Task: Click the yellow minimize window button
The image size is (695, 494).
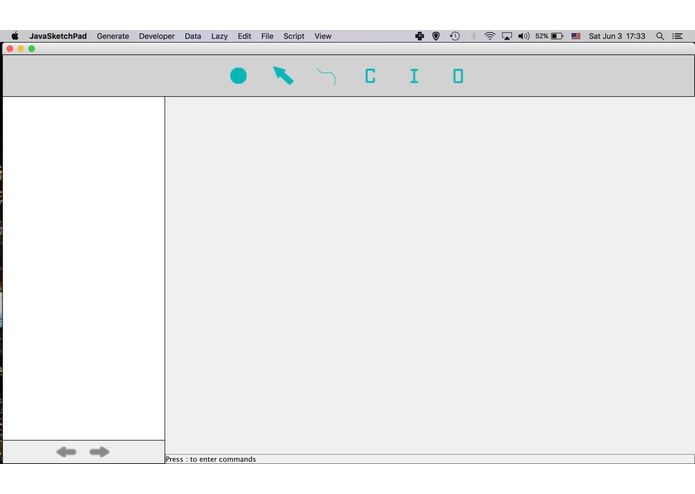Action: pos(21,49)
